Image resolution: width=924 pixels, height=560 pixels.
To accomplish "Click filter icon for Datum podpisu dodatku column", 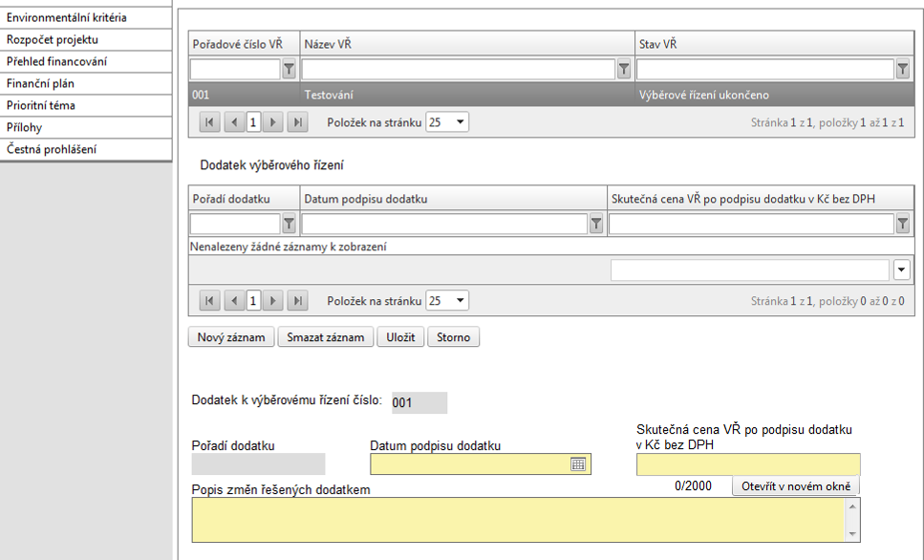I will click(596, 224).
